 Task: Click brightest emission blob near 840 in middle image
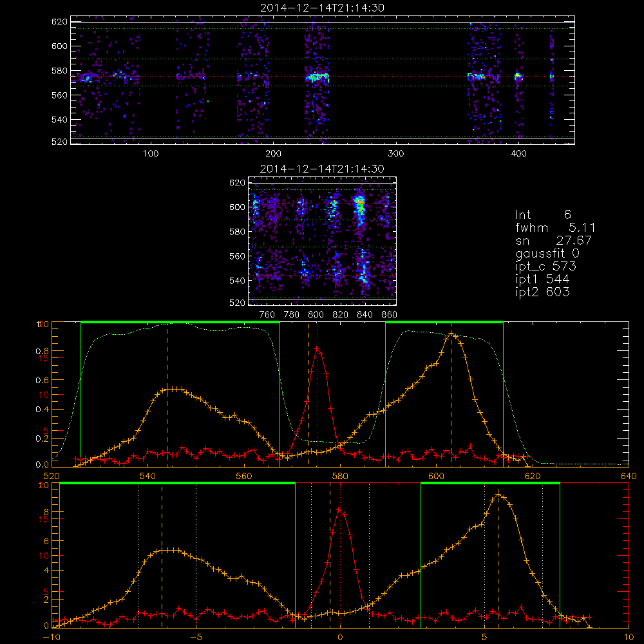coord(360,205)
